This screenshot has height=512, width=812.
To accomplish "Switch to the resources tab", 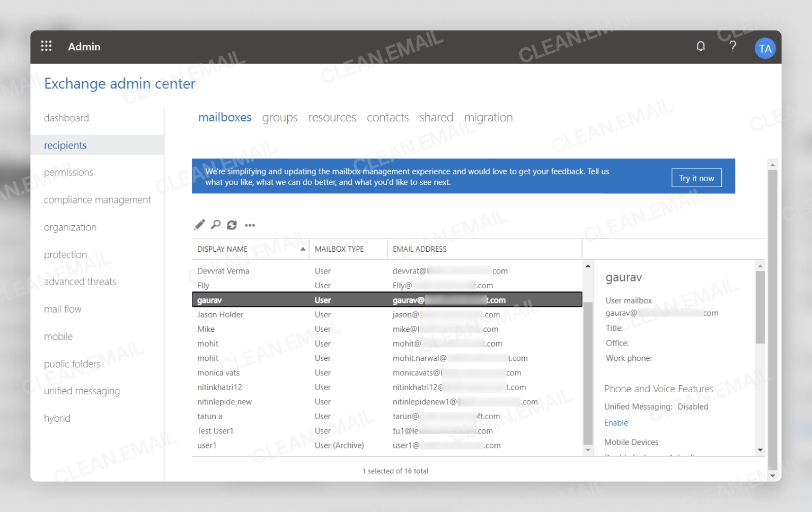I will pyautogui.click(x=332, y=117).
